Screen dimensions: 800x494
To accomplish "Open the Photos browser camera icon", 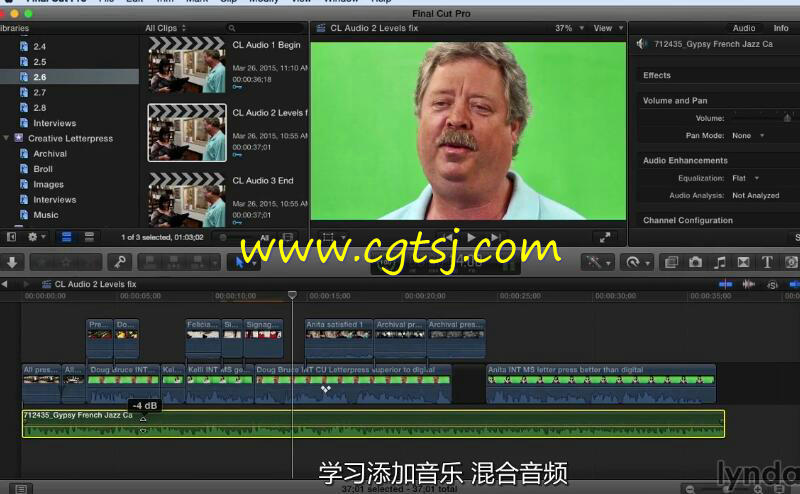I will point(695,262).
